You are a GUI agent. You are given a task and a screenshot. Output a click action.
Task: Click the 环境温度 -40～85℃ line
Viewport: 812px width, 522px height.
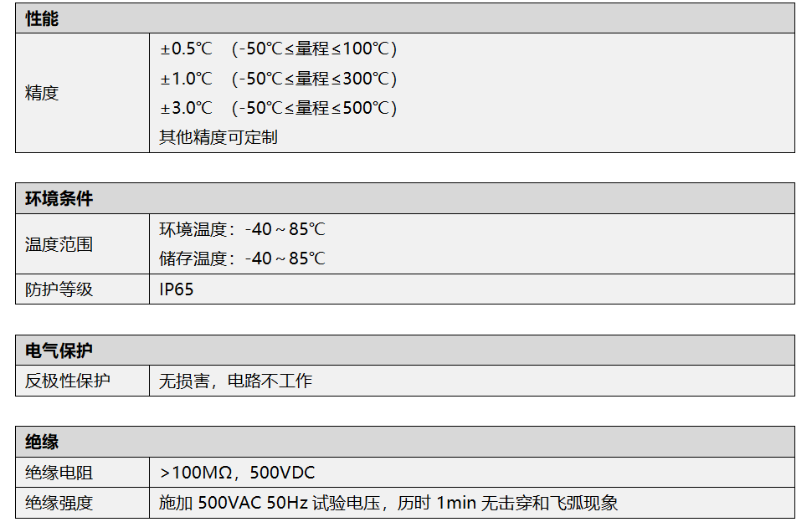(242, 229)
